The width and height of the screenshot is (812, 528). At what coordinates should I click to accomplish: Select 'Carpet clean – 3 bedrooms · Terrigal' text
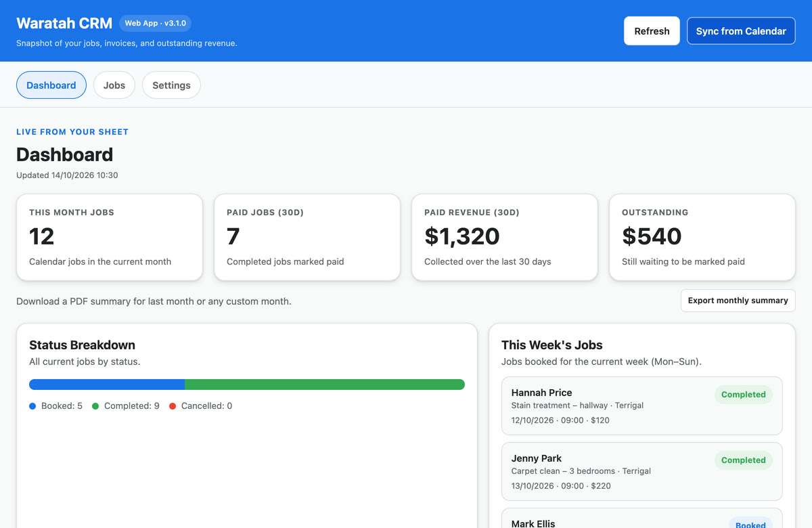[581, 471]
